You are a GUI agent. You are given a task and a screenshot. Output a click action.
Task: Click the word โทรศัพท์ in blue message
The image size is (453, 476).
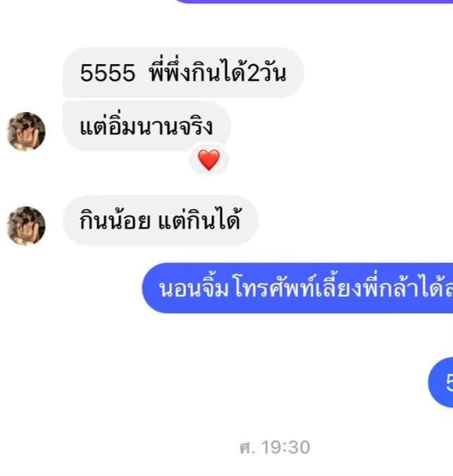pyautogui.click(x=274, y=287)
